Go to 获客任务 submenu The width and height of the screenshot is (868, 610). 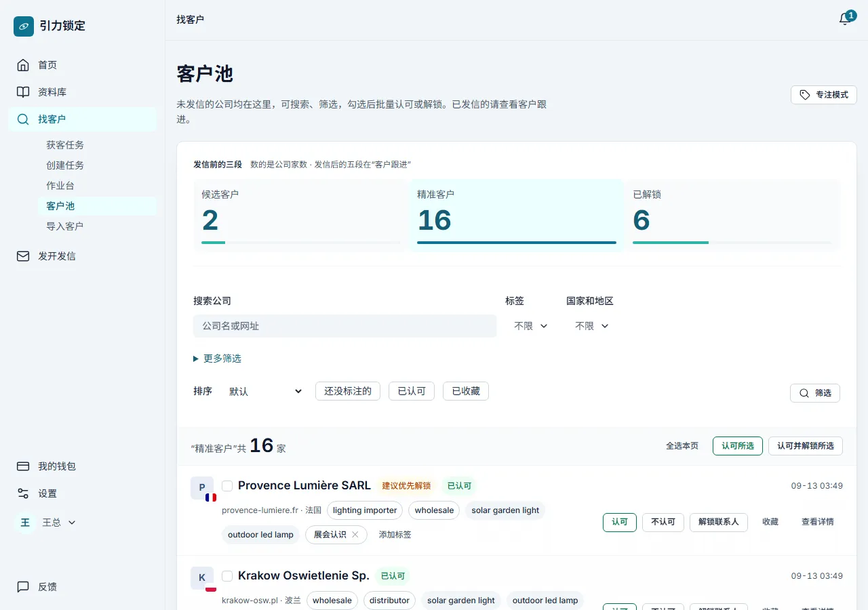pyautogui.click(x=65, y=145)
